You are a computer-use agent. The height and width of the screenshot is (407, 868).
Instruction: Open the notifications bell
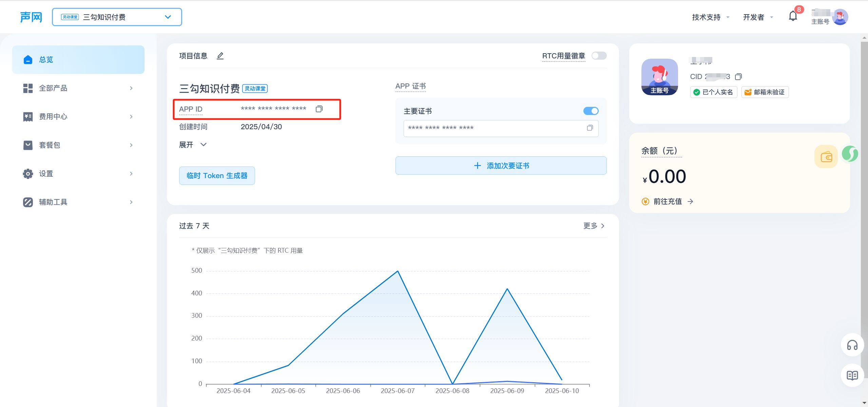click(x=793, y=16)
